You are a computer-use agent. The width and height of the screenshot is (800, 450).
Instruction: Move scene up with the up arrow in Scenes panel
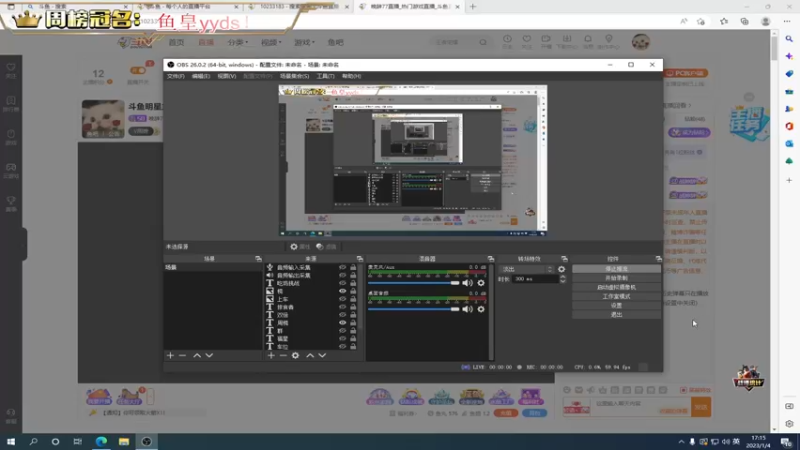[x=197, y=355]
